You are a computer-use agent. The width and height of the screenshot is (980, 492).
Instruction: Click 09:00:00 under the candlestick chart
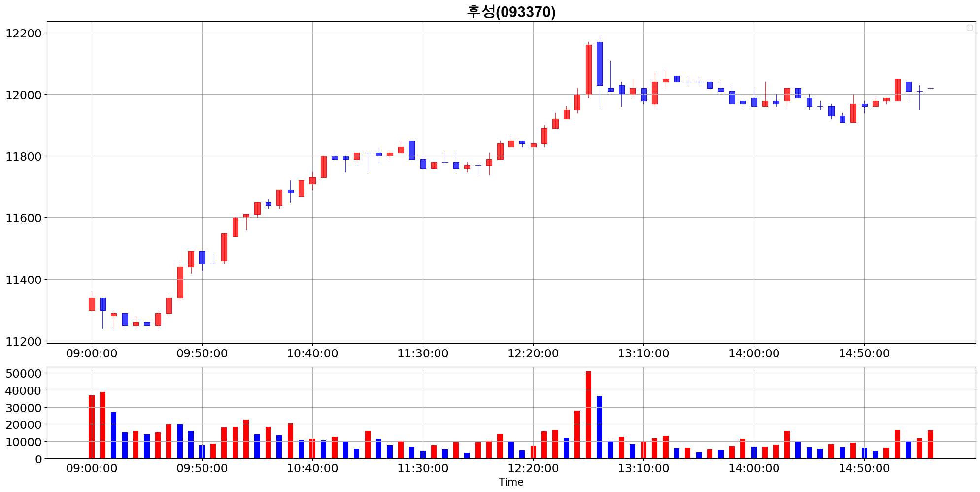pyautogui.click(x=92, y=353)
